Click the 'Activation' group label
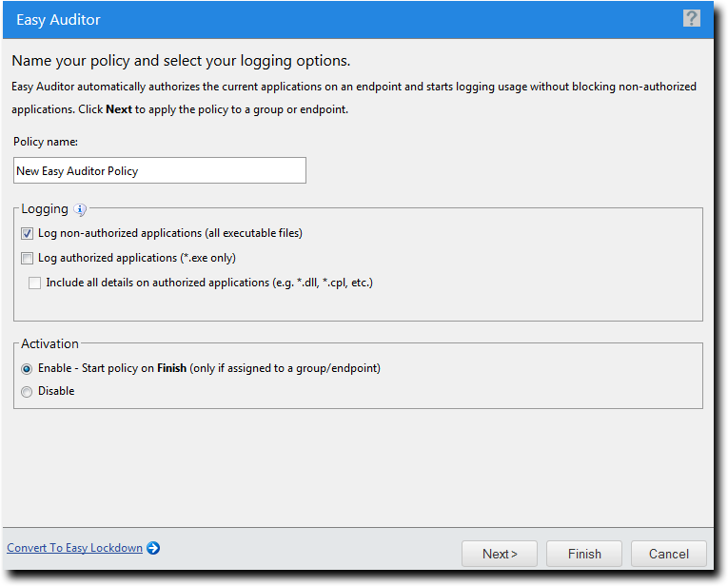728x586 pixels. click(x=49, y=343)
